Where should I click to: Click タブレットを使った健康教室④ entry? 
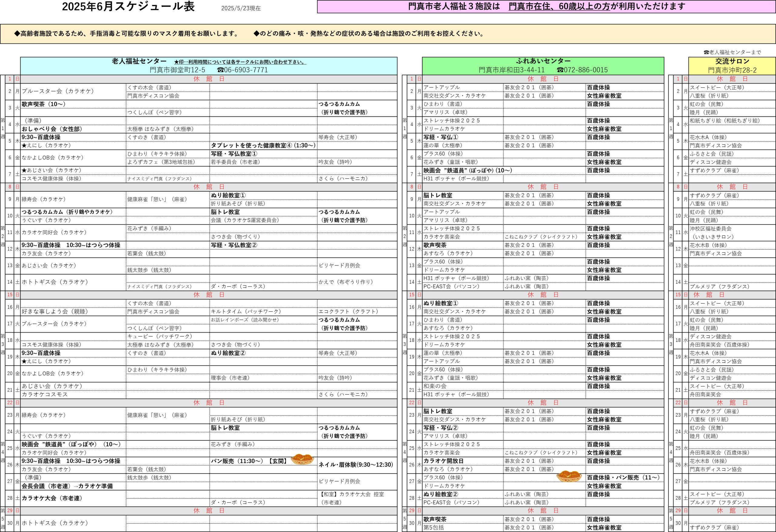point(263,146)
